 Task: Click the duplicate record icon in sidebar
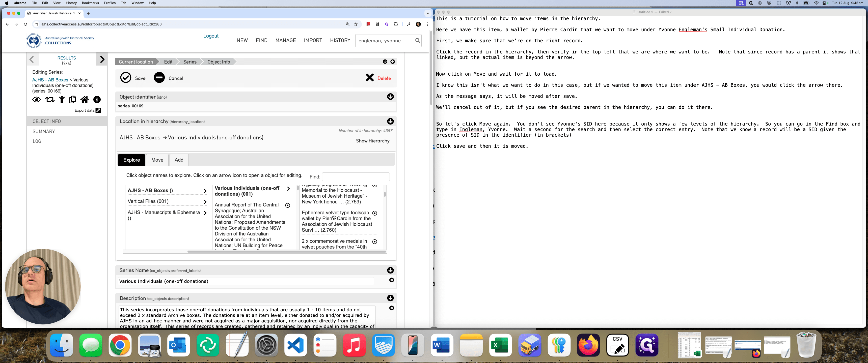[72, 100]
